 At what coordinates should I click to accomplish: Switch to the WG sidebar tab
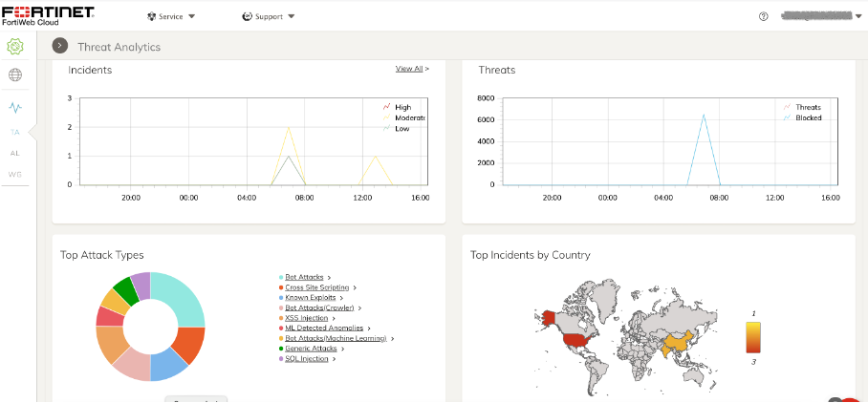click(14, 174)
